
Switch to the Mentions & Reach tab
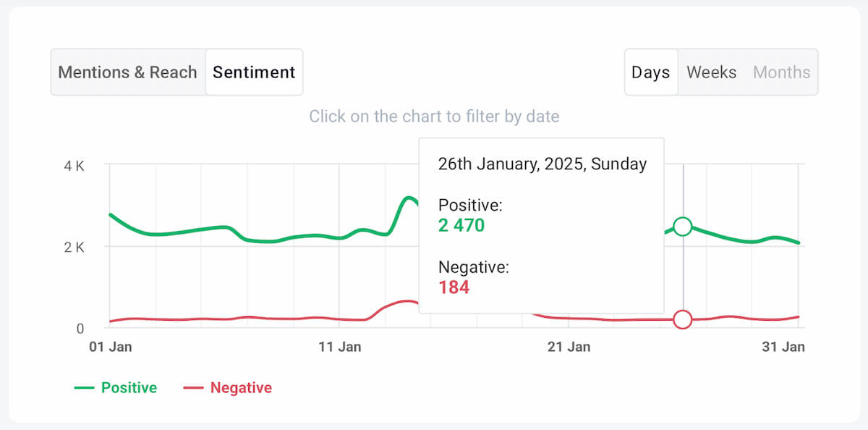click(127, 72)
